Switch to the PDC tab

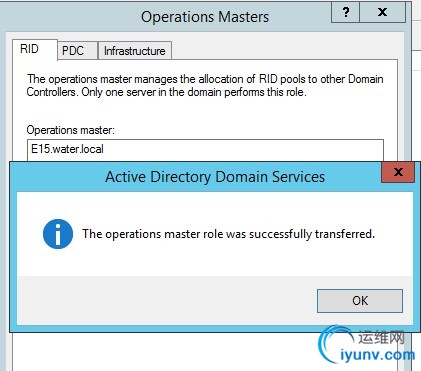point(77,51)
